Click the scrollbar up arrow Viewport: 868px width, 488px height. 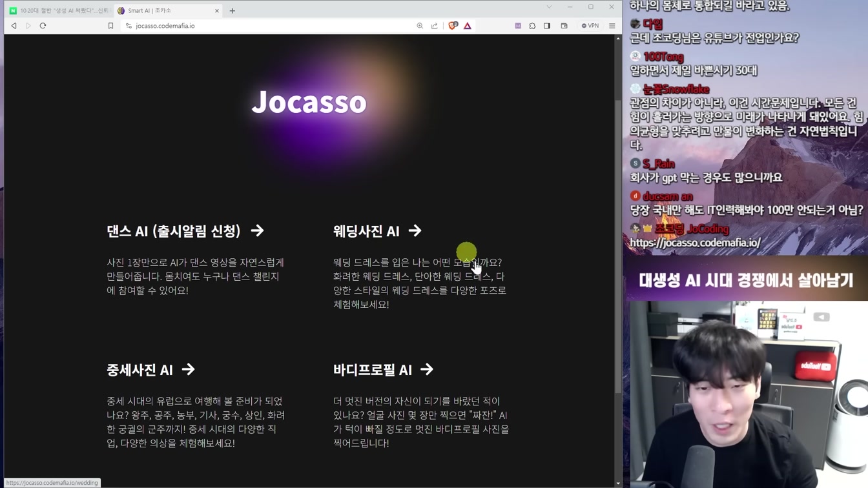pyautogui.click(x=618, y=39)
